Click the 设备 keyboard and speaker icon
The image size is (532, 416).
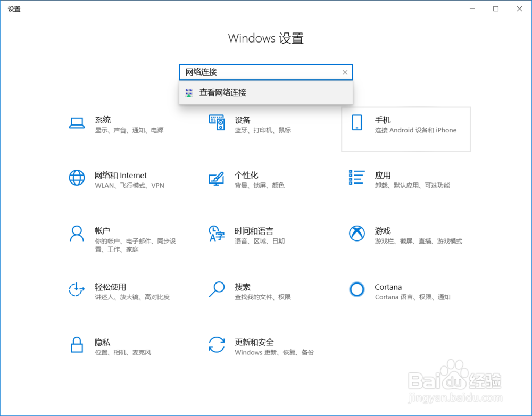tap(217, 122)
